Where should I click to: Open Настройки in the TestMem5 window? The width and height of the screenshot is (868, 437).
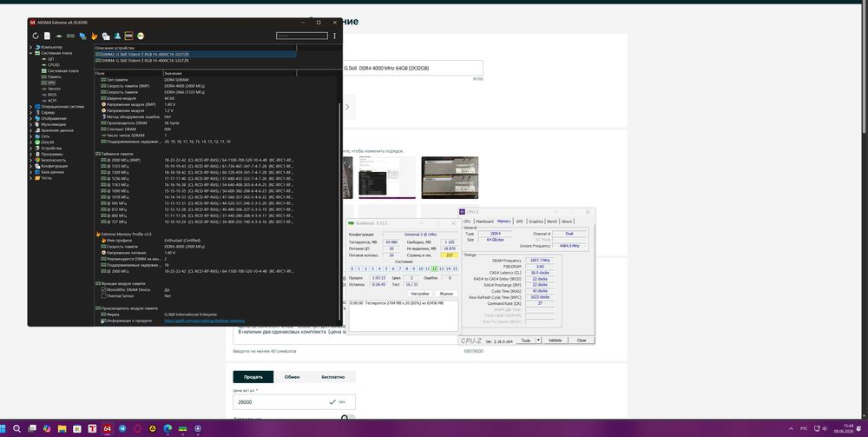(x=419, y=293)
